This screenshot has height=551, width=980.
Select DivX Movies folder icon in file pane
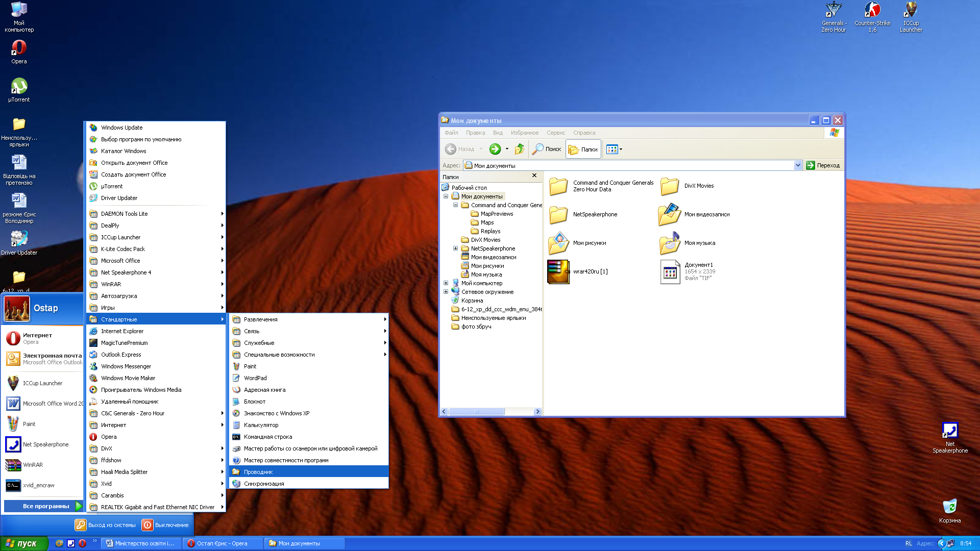pyautogui.click(x=669, y=186)
